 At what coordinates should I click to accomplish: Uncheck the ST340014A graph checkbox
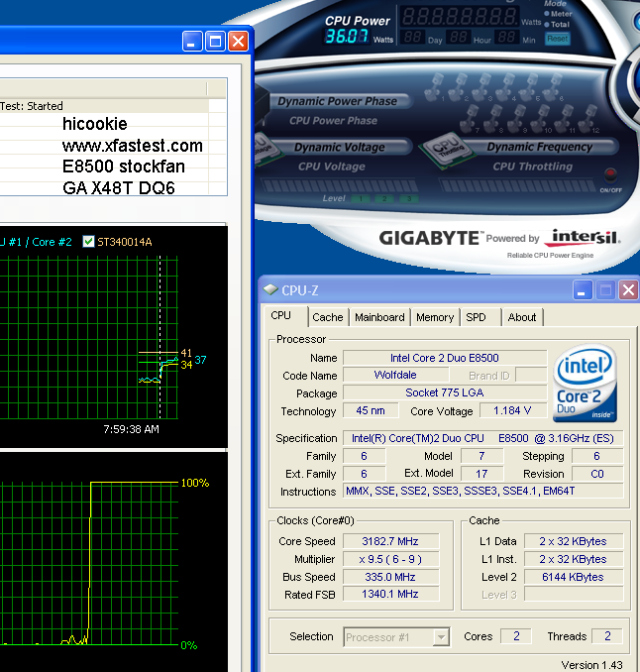coord(90,242)
